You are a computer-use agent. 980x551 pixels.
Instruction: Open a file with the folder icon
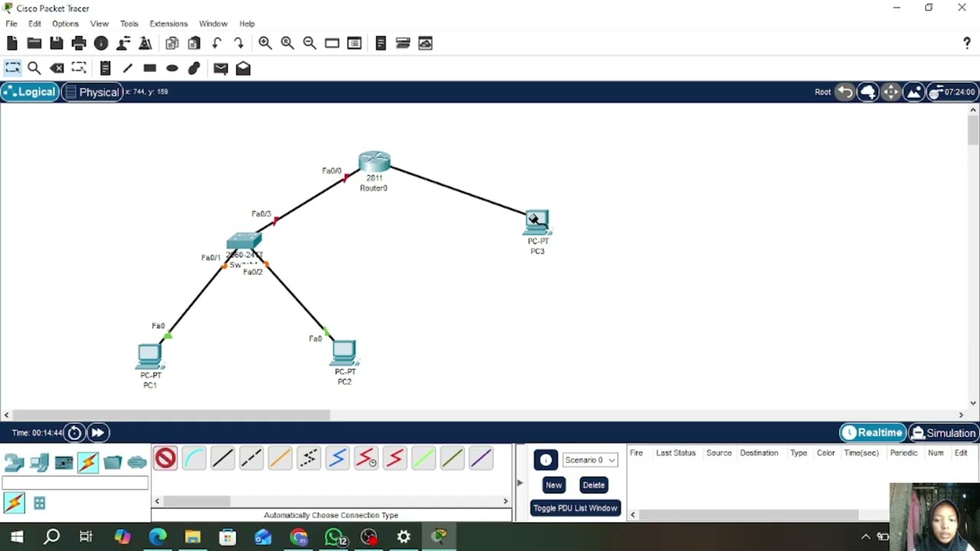pos(34,44)
